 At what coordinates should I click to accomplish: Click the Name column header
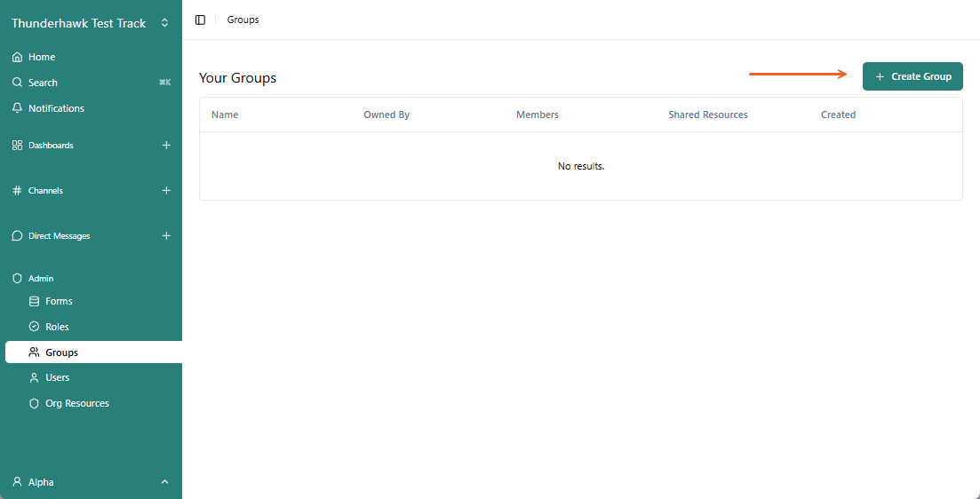pyautogui.click(x=225, y=115)
